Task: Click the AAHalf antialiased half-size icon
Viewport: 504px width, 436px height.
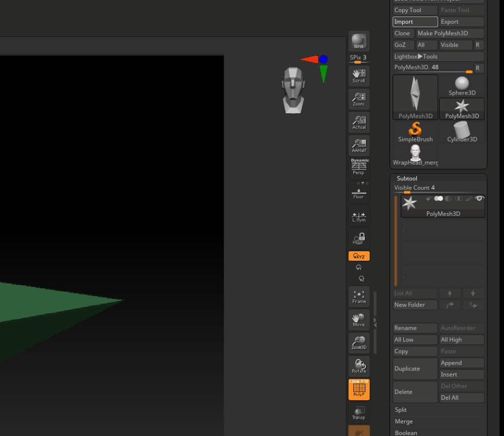Action: 359,146
